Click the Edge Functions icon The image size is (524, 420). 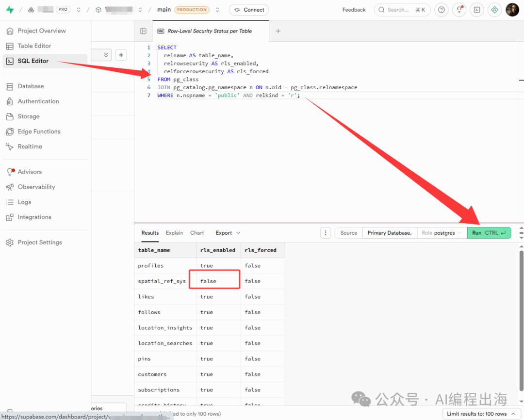point(10,131)
